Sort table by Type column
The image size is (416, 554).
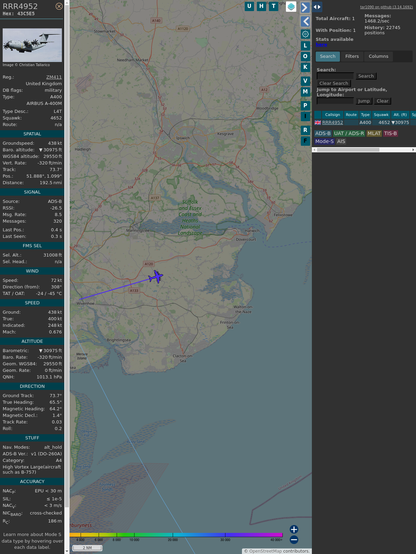click(365, 115)
